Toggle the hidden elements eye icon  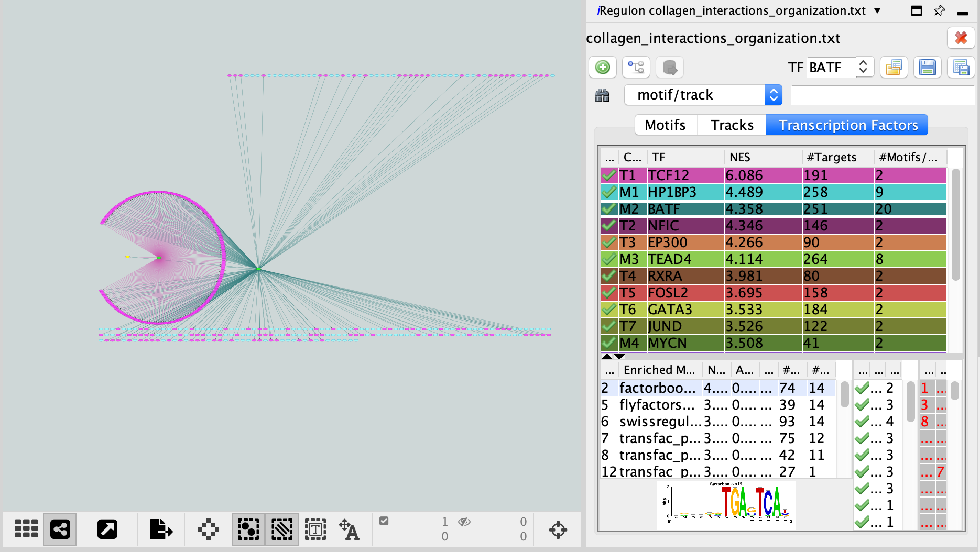(x=464, y=522)
